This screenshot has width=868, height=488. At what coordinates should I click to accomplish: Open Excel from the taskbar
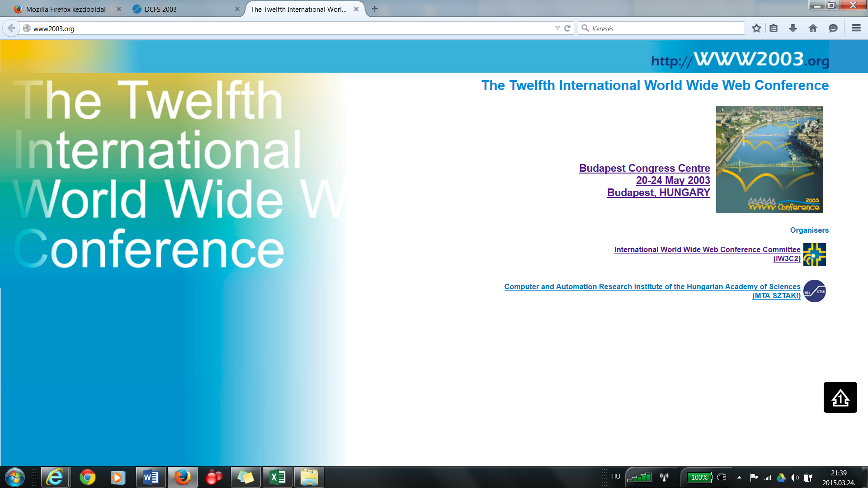pyautogui.click(x=278, y=477)
